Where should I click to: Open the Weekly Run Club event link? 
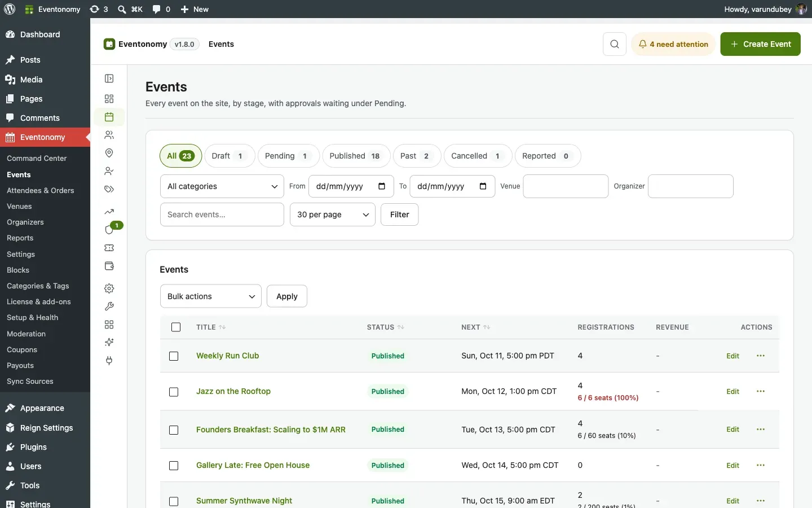pyautogui.click(x=228, y=356)
